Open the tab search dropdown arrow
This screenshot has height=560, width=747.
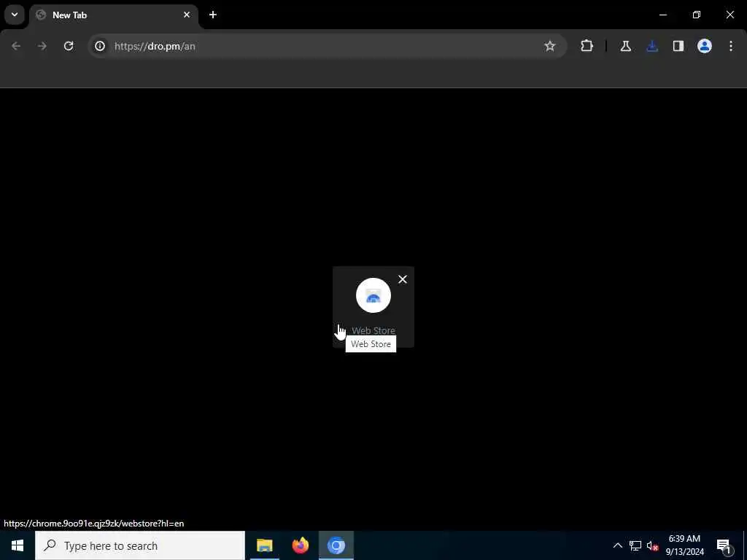tap(15, 15)
